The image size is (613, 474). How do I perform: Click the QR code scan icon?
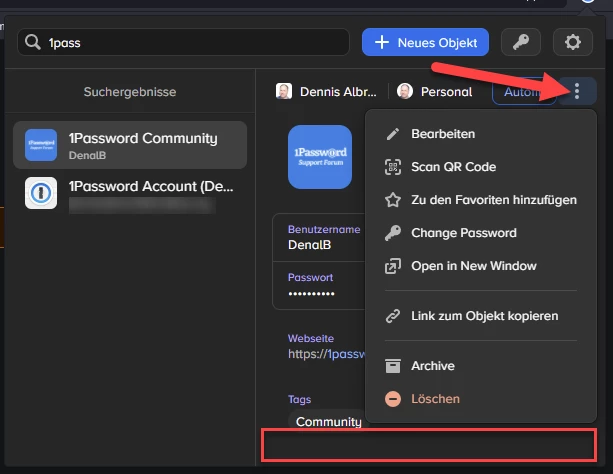pos(393,167)
